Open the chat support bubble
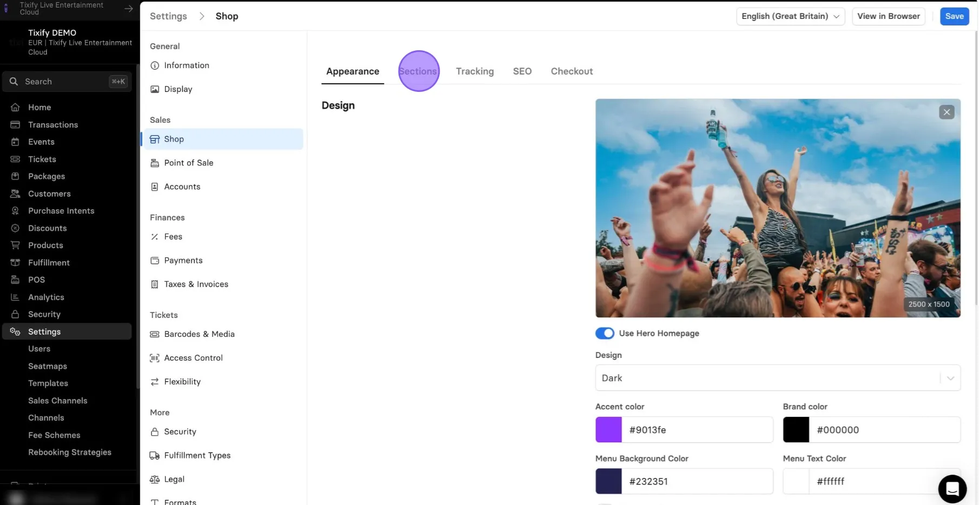Screen dimensions: 980x505 pos(952,489)
